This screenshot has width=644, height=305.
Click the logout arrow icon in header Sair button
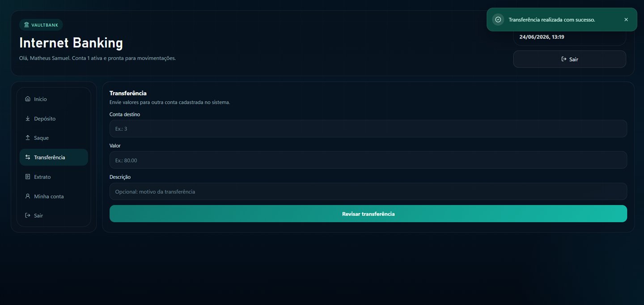[564, 59]
